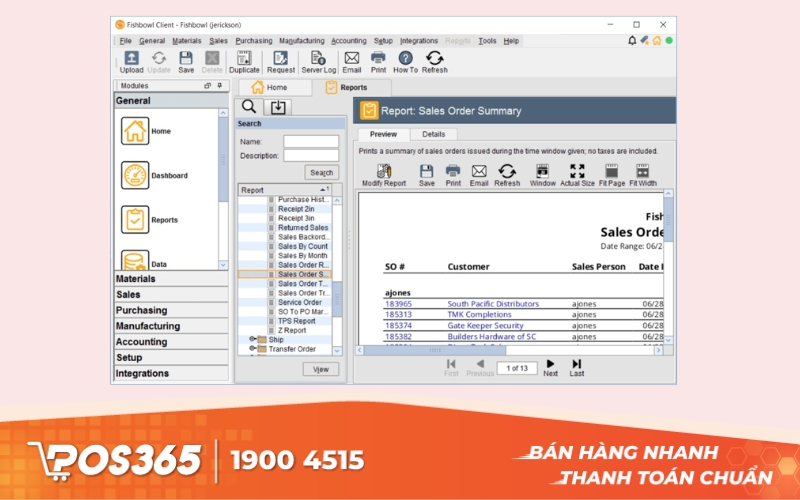
Task: Open the Server Log icon
Action: [x=318, y=58]
